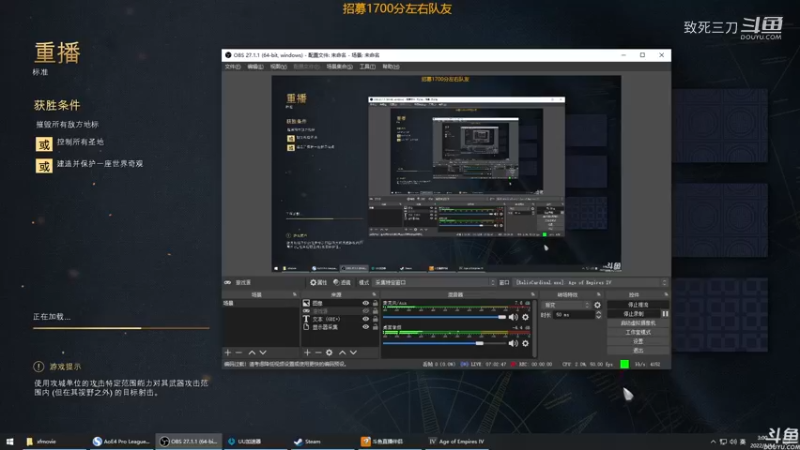Open the third (视图) menu in OBS menu bar
The image size is (800, 450).
[x=278, y=67]
